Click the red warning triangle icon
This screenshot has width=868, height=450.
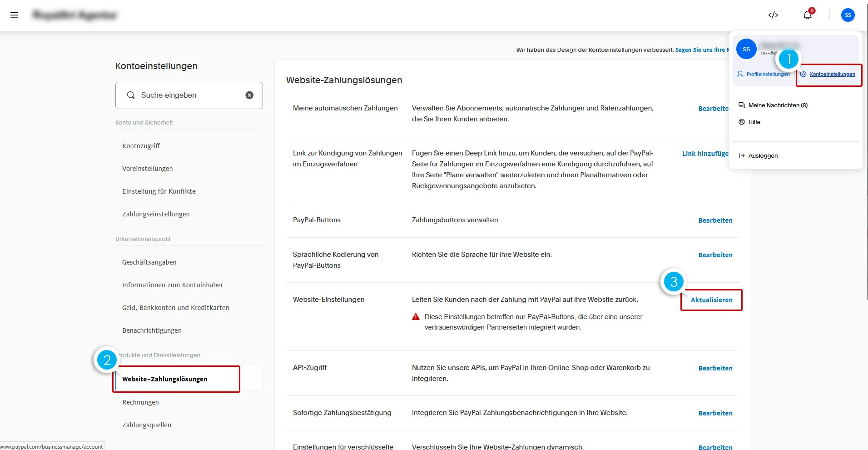416,317
